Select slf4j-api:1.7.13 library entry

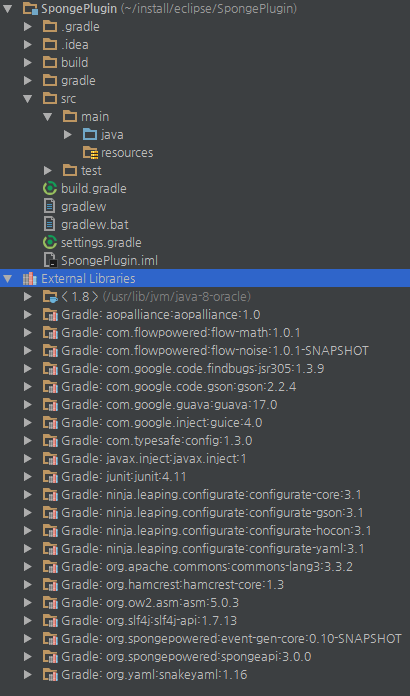point(205,621)
